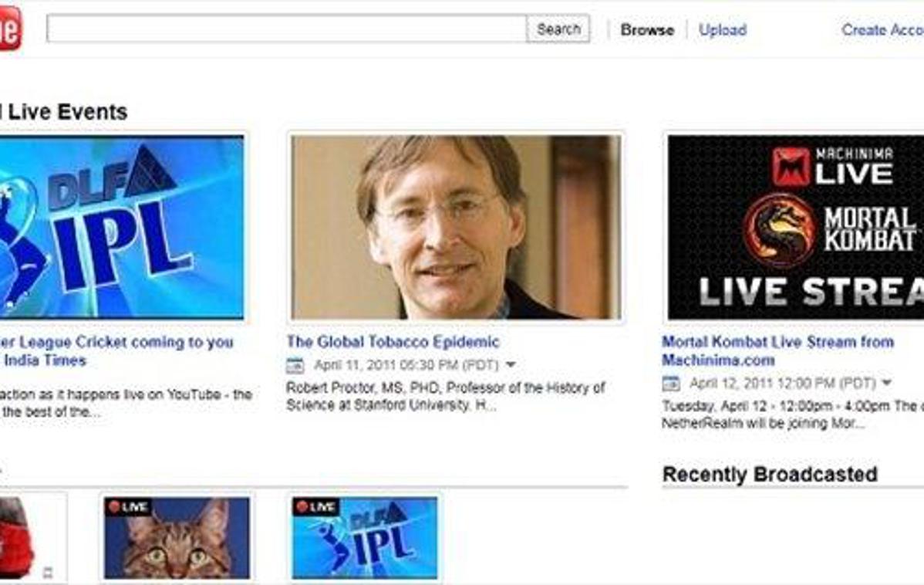Expand the April 11, 2011 date dropdown arrow
This screenshot has width=924, height=585.
pos(511,365)
